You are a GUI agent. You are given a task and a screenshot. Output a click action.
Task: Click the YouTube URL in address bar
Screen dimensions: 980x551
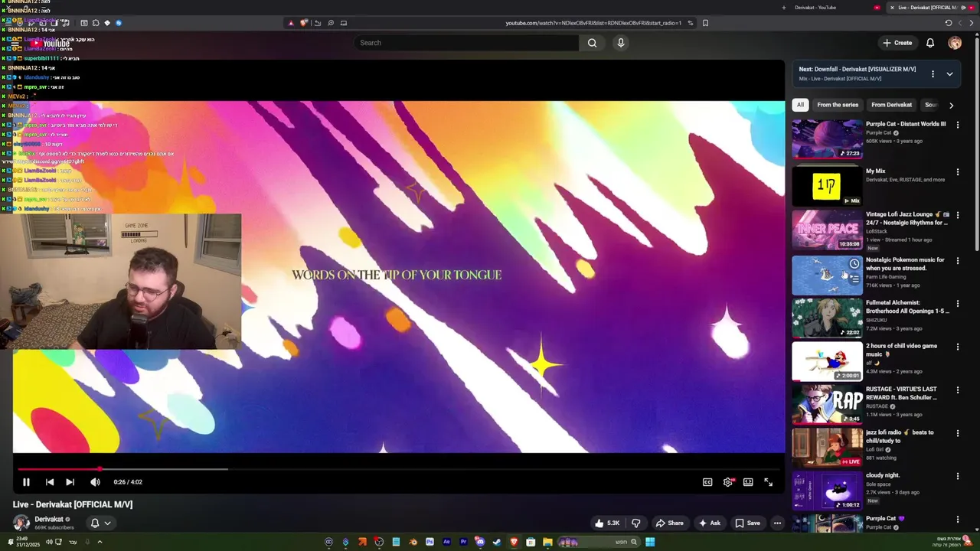(593, 23)
